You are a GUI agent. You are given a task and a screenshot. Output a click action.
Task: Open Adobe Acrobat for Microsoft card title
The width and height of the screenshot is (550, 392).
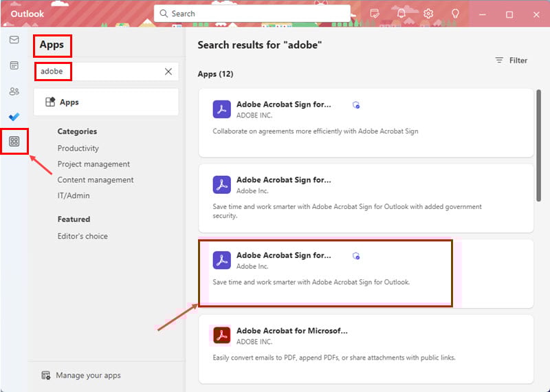tap(291, 331)
